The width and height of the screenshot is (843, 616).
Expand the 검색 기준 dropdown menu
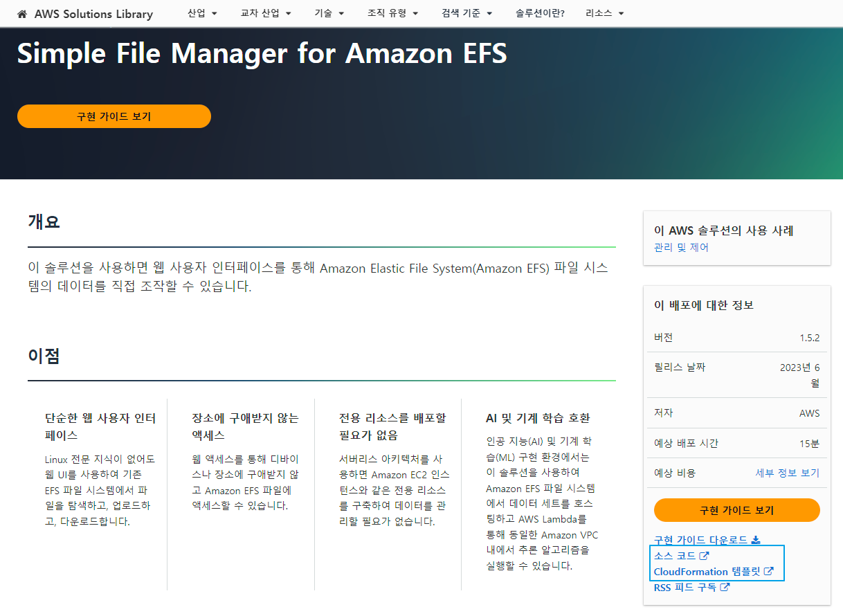(x=466, y=13)
